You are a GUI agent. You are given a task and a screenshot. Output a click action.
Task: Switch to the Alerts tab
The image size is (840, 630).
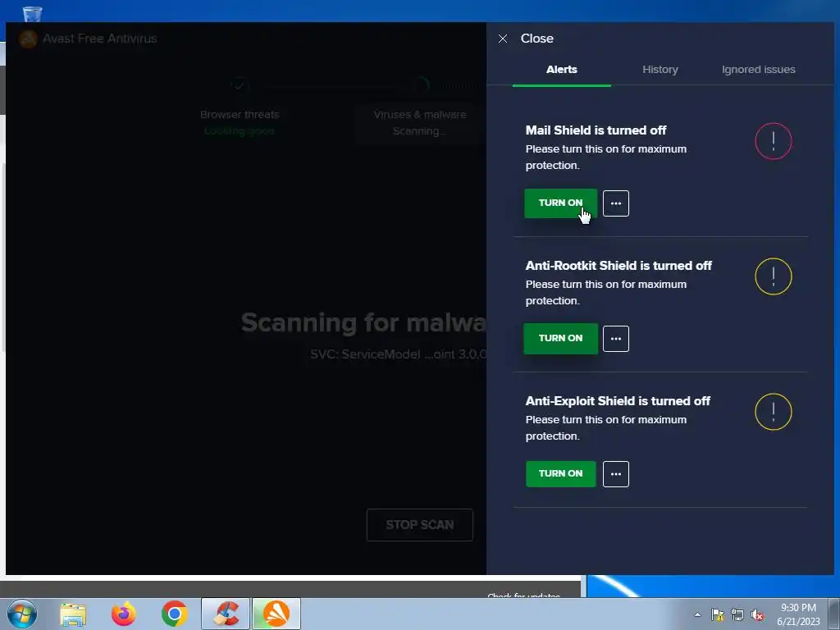561,70
